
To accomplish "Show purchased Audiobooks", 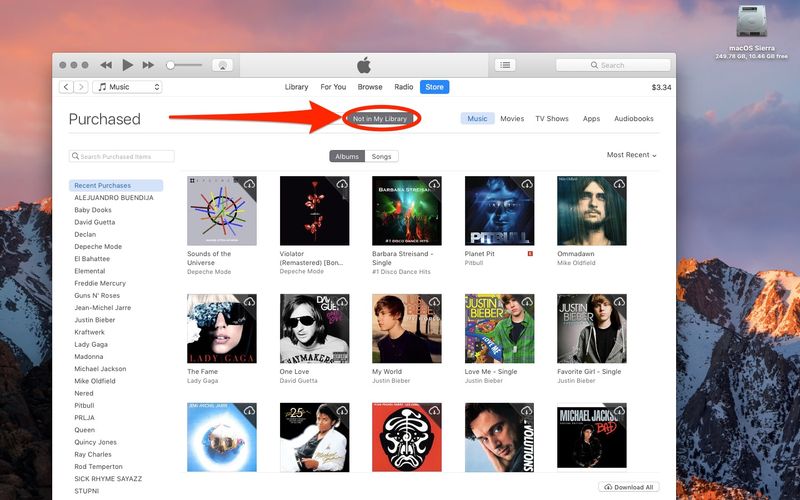I will (x=634, y=118).
